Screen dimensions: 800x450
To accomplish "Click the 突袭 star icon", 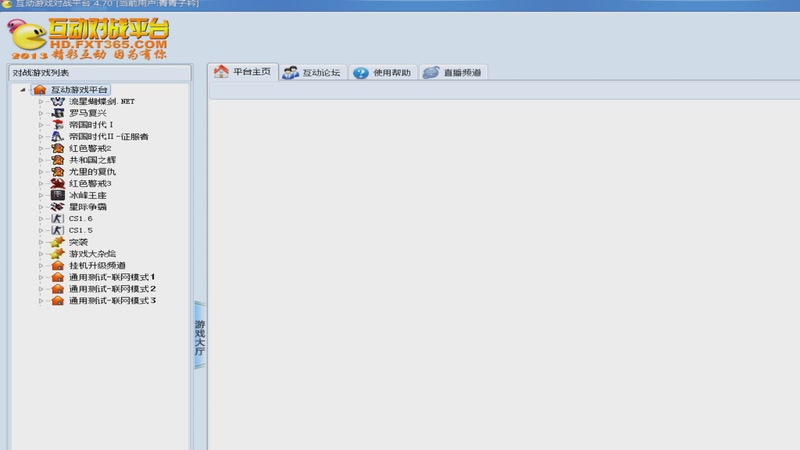I will click(58, 242).
